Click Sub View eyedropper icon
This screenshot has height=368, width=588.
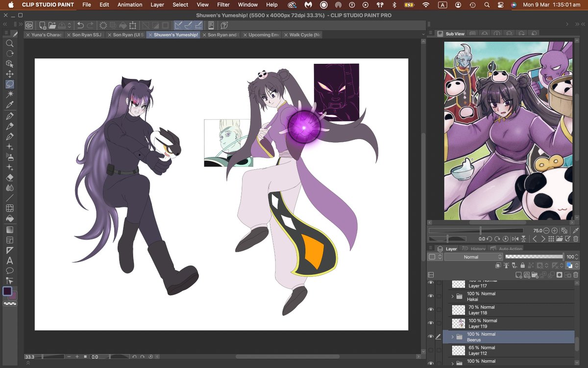tap(576, 231)
